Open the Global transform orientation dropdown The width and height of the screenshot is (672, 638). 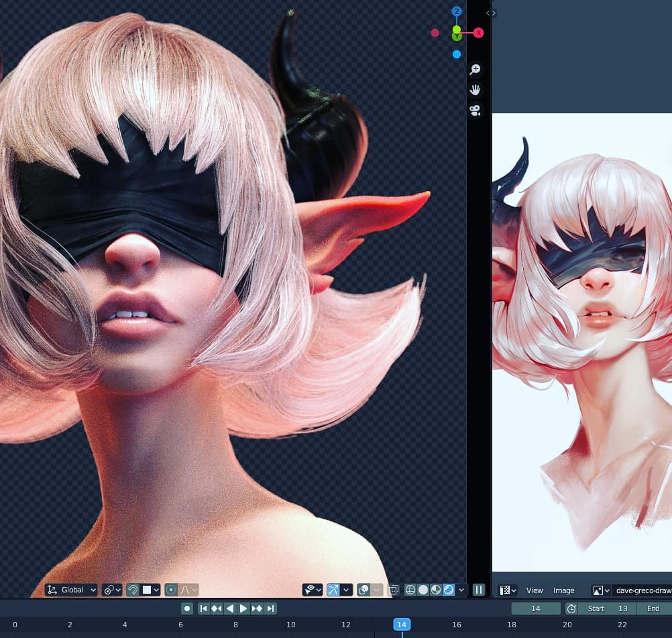[71, 590]
